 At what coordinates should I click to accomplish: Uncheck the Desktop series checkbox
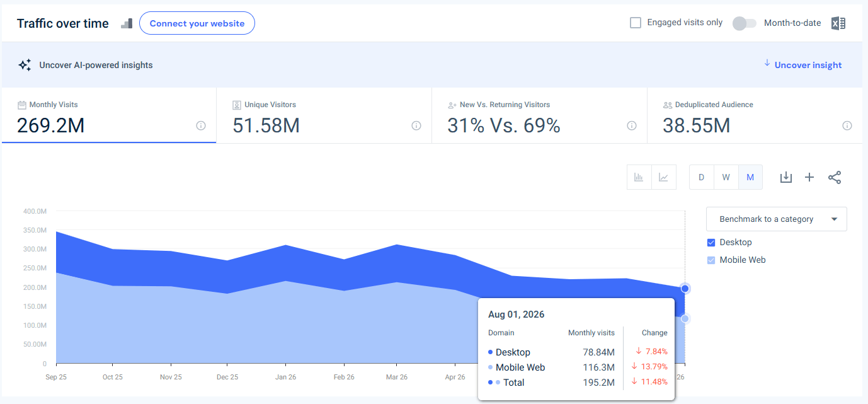click(711, 243)
